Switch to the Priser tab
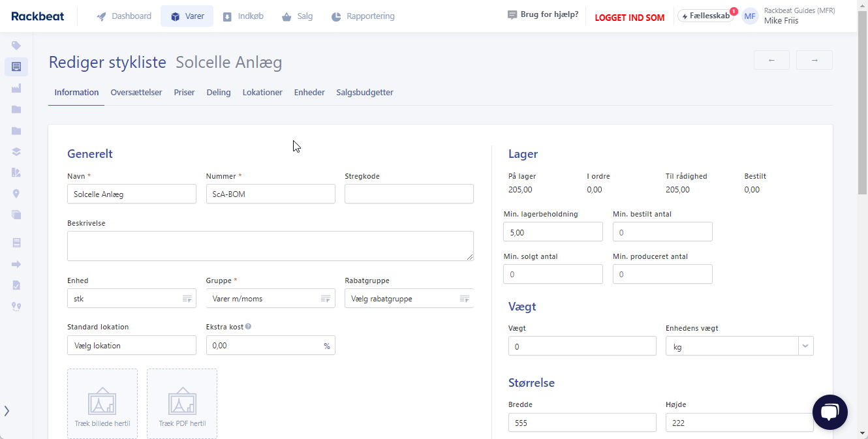Image resolution: width=868 pixels, height=439 pixels. click(x=184, y=93)
